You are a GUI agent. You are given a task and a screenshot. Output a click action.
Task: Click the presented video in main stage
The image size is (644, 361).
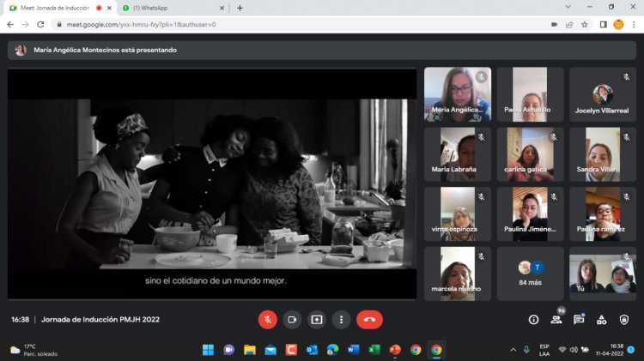click(x=212, y=184)
